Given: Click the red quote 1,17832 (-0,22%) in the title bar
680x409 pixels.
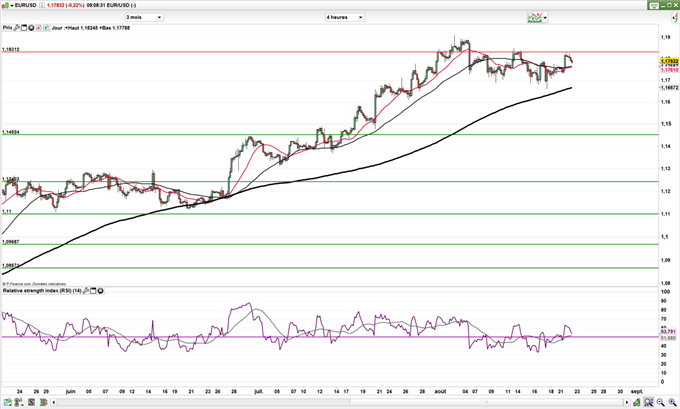Looking at the screenshot, I should coord(65,5).
